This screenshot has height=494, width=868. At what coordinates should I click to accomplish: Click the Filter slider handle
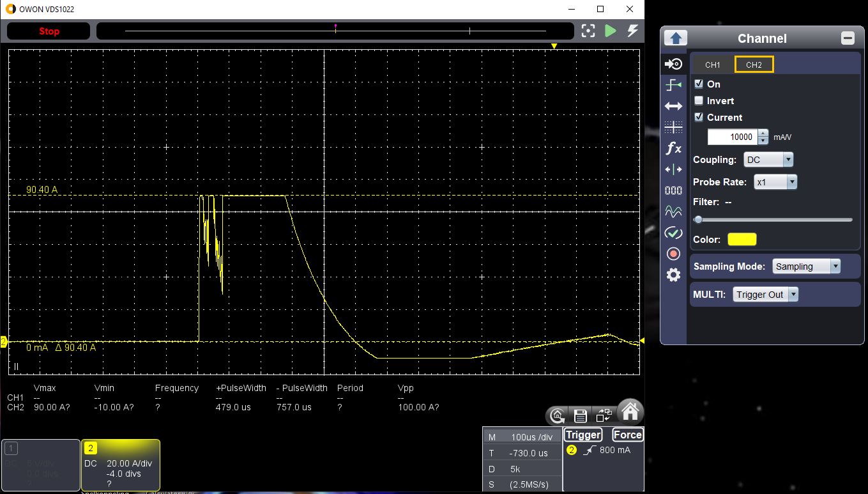(698, 219)
